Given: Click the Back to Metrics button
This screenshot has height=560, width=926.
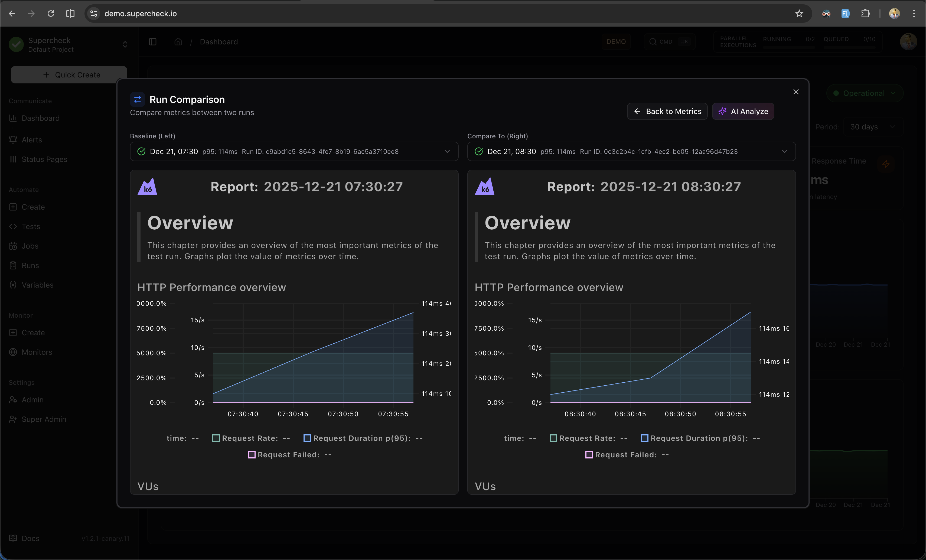Looking at the screenshot, I should [667, 111].
